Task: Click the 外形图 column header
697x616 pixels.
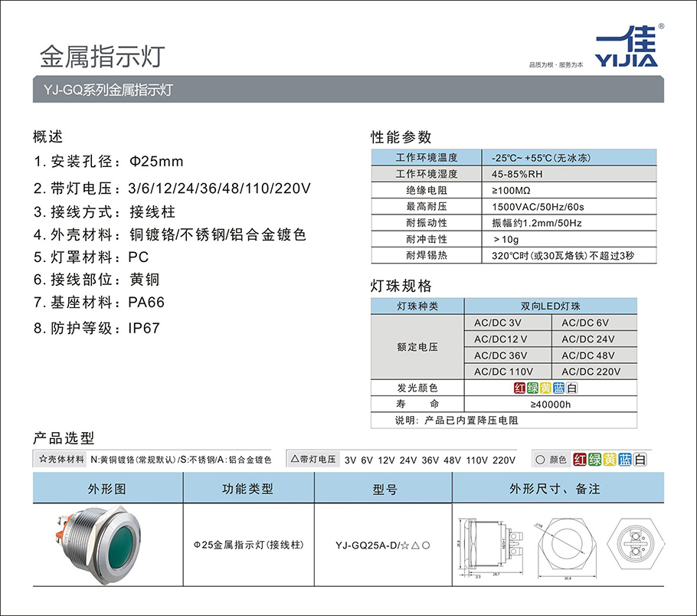Action: click(107, 488)
